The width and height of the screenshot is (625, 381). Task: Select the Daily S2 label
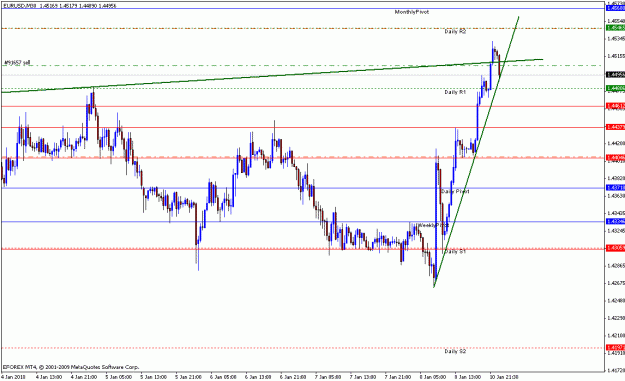(455, 351)
